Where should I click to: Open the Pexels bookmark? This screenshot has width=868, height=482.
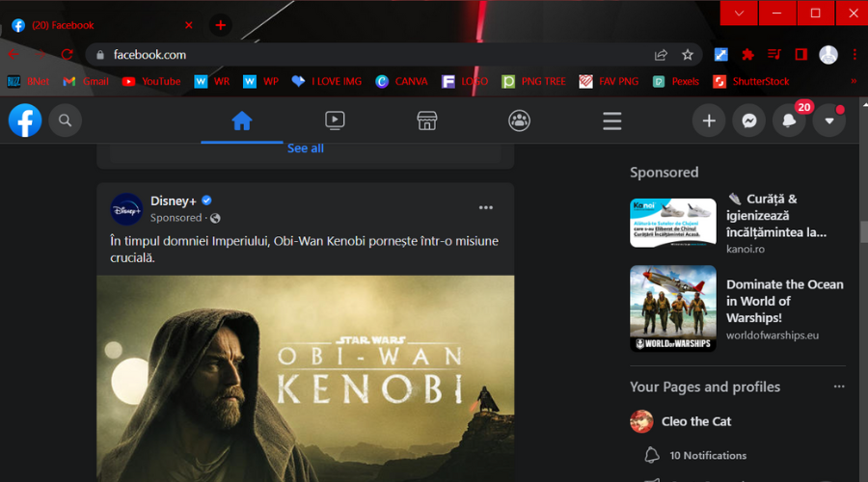coord(676,81)
